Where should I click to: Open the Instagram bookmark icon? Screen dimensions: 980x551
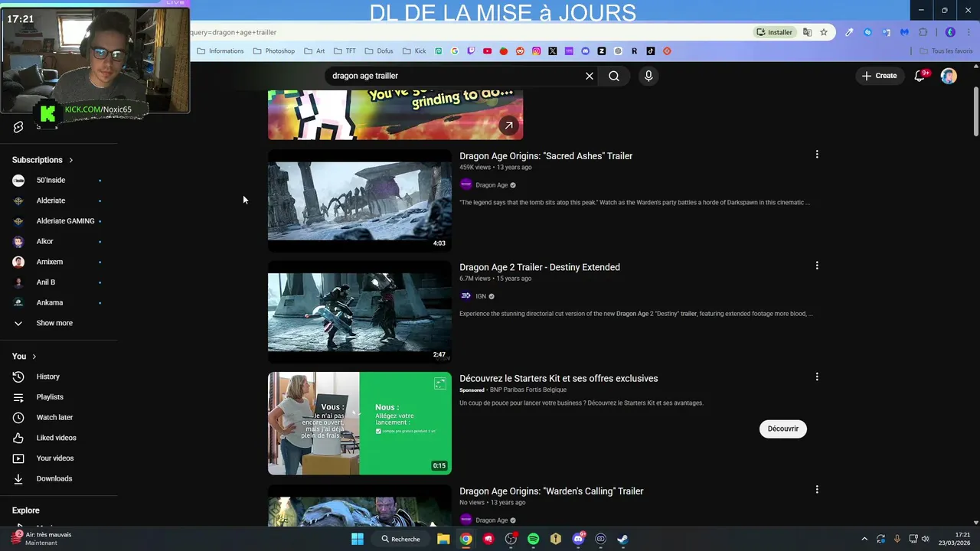click(536, 51)
